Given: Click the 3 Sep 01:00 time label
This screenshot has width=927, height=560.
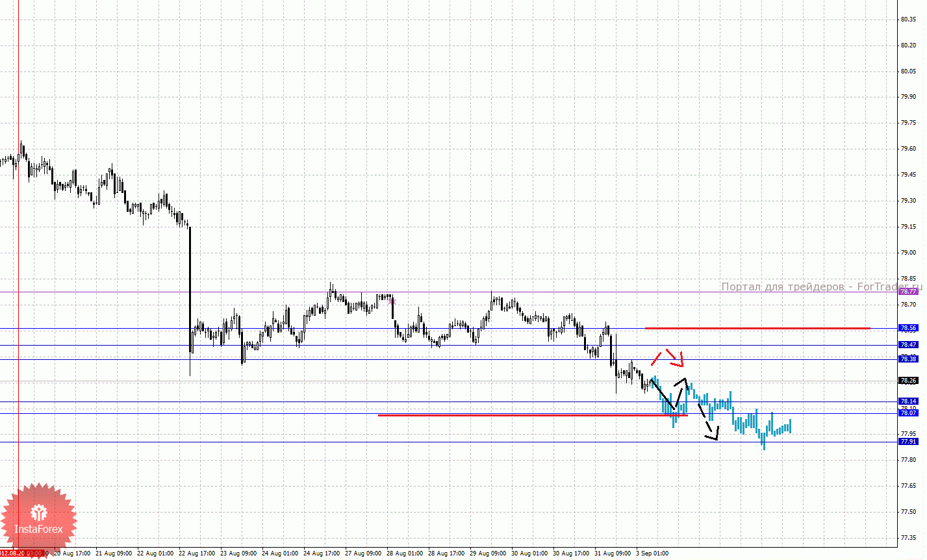Looking at the screenshot, I should [x=652, y=554].
